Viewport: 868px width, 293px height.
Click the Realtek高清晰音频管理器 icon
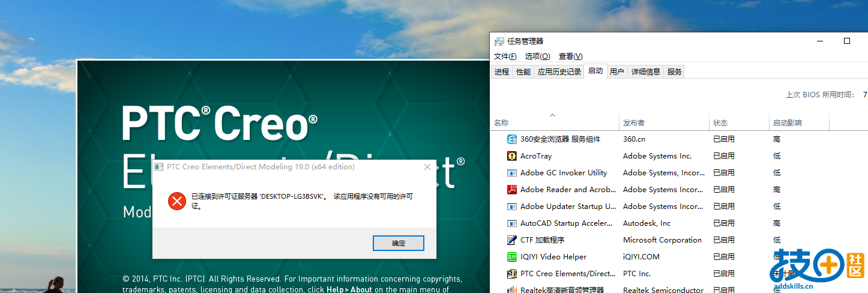pos(512,290)
